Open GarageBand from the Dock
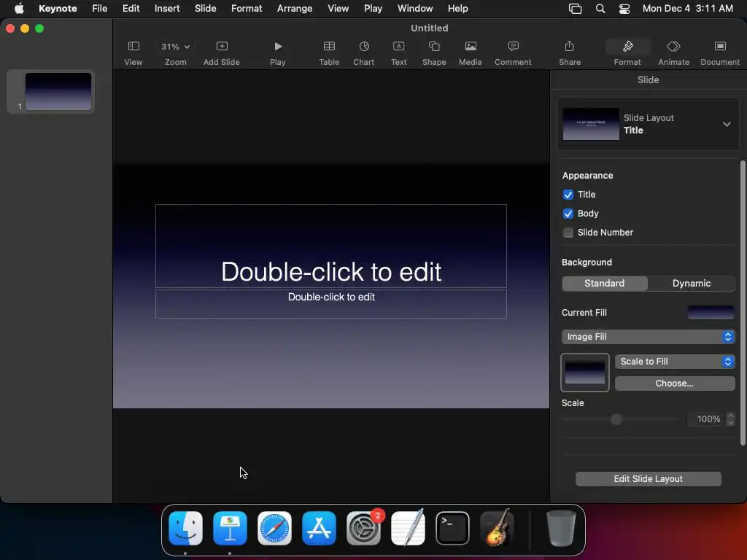 pos(497,528)
